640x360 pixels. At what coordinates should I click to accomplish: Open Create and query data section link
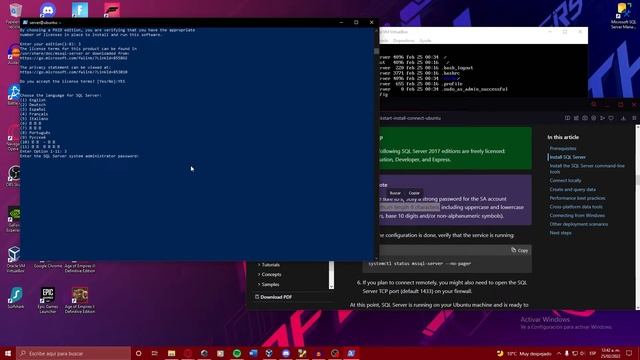click(x=573, y=189)
